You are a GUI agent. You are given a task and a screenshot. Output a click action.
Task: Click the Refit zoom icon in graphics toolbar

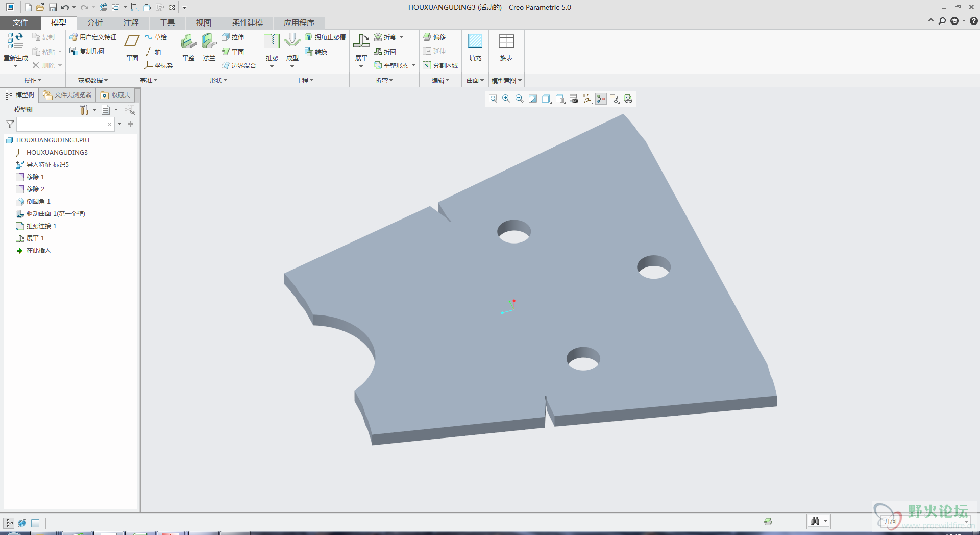(493, 99)
